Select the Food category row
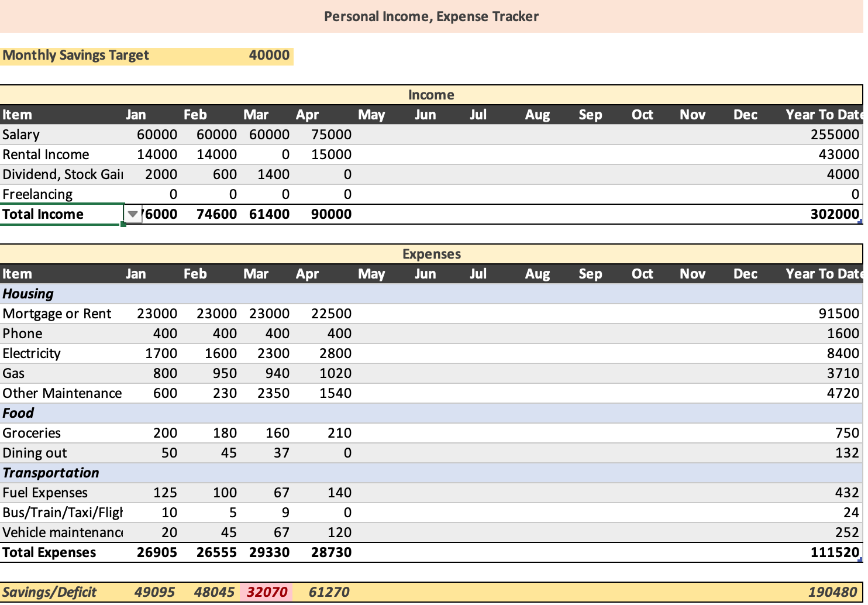This screenshot has width=868, height=605. point(18,412)
